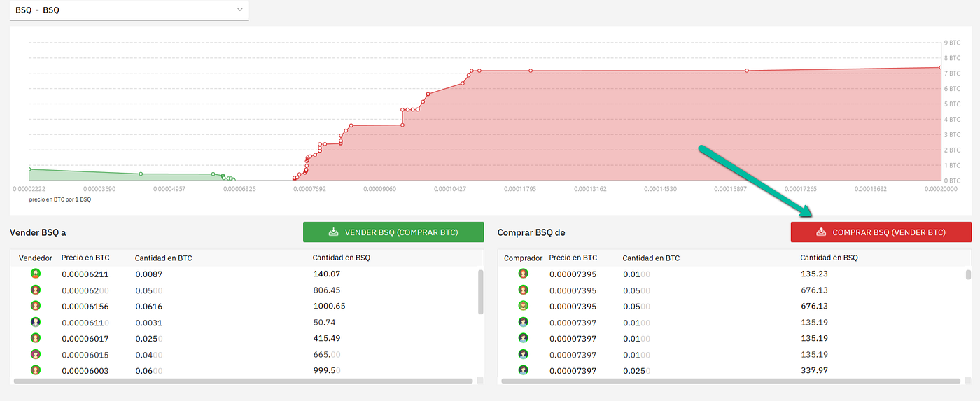Click the Comprar BSQ de heading
The height and width of the screenshot is (401, 980).
click(x=532, y=232)
